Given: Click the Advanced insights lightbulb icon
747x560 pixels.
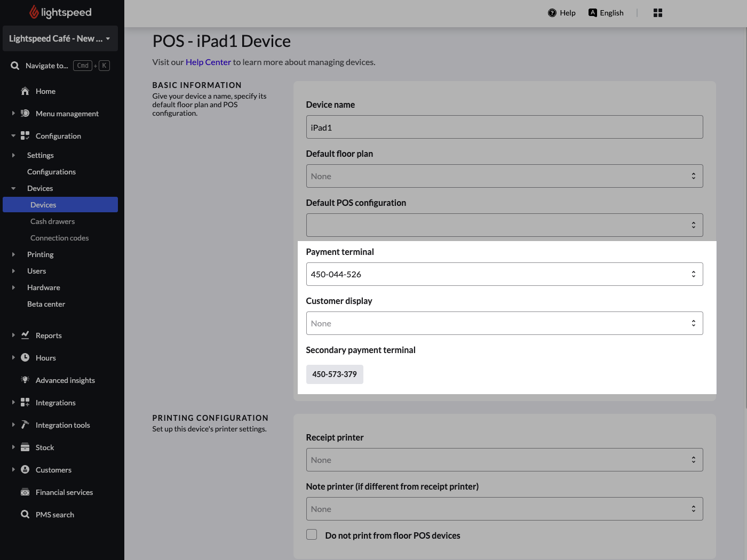Looking at the screenshot, I should pyautogui.click(x=25, y=380).
